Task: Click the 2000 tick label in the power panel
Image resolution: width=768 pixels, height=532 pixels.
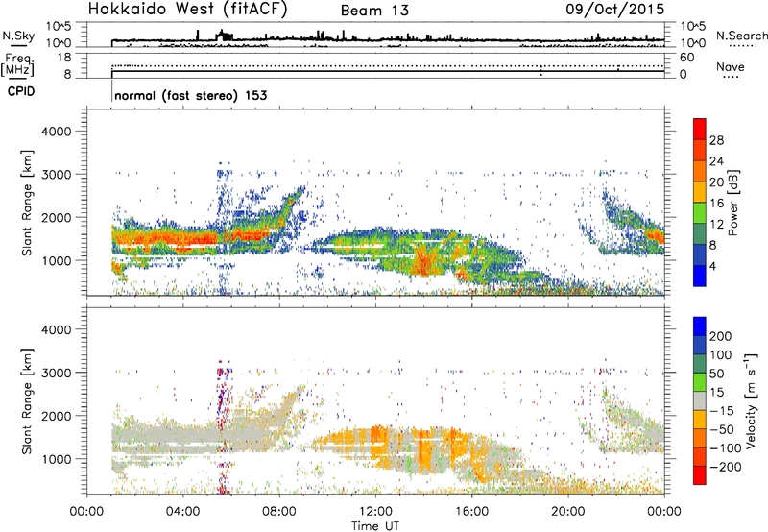Action: [56, 217]
